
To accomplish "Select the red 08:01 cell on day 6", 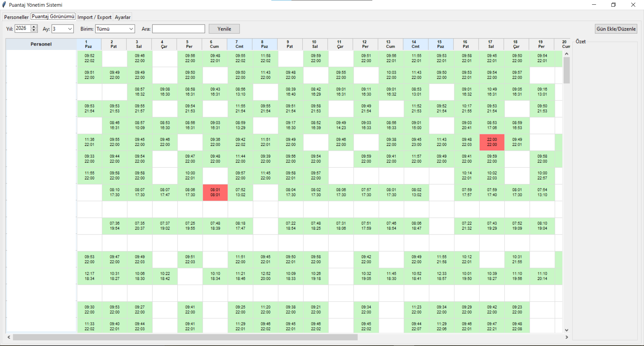I will [x=215, y=192].
